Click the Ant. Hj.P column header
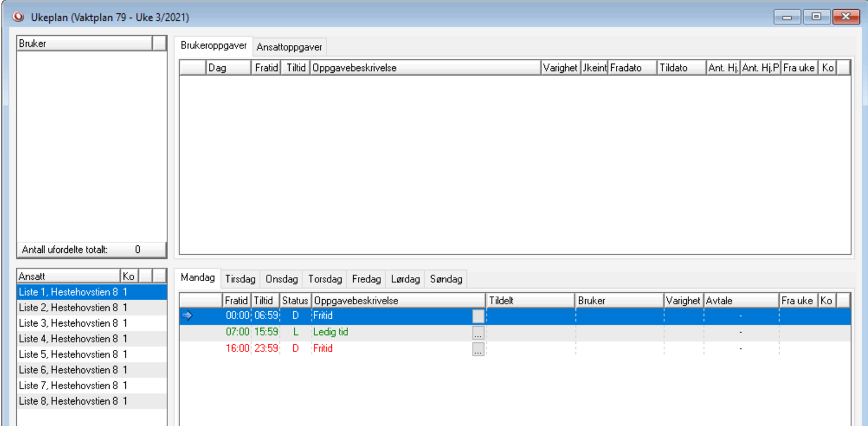Screen dimensions: 868x426 click(761, 68)
